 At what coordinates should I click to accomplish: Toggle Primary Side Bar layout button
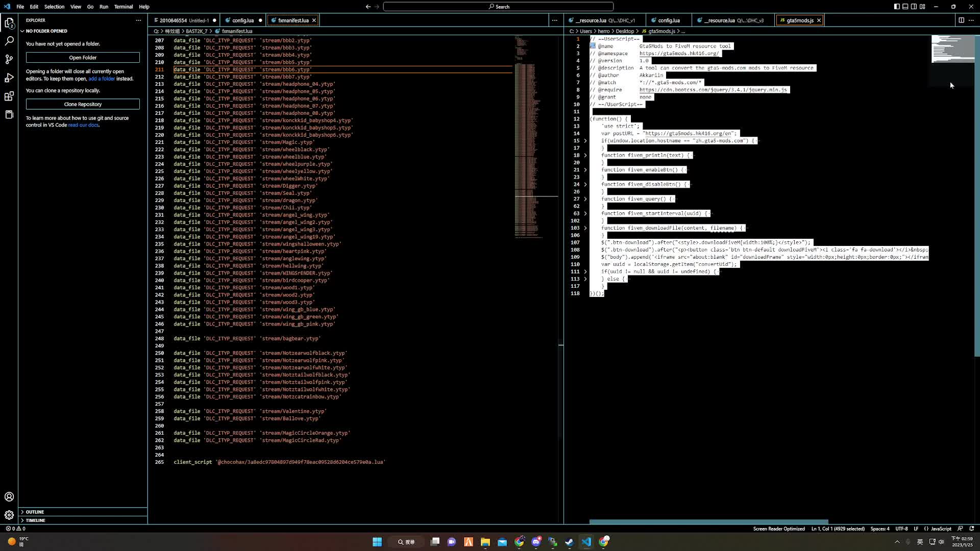[897, 7]
